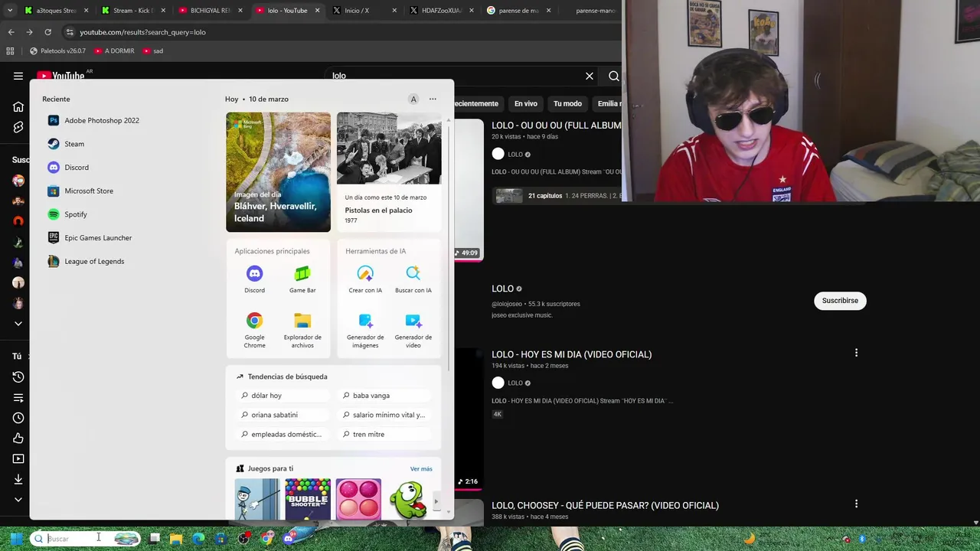980x551 pixels.
Task: Subscribe to LOLO channel with Suscribirse
Action: [x=840, y=301]
